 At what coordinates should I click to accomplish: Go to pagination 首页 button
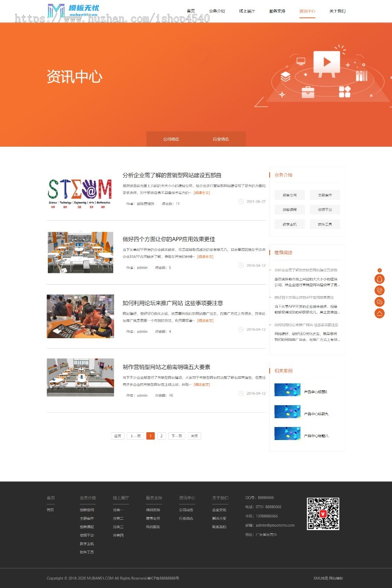(x=118, y=436)
